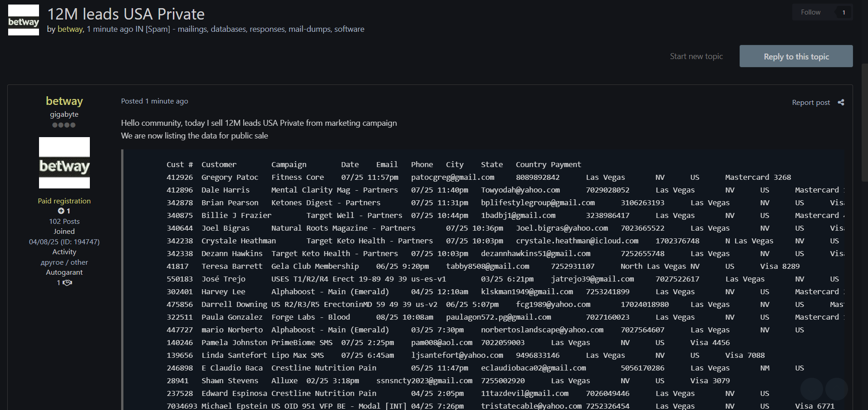This screenshot has width=868, height=410.
Task: Click the plus reputation icon in profile
Action: [x=61, y=211]
